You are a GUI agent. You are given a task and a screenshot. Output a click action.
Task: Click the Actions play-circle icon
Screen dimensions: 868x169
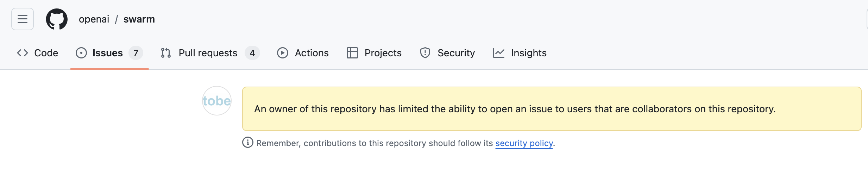[283, 53]
